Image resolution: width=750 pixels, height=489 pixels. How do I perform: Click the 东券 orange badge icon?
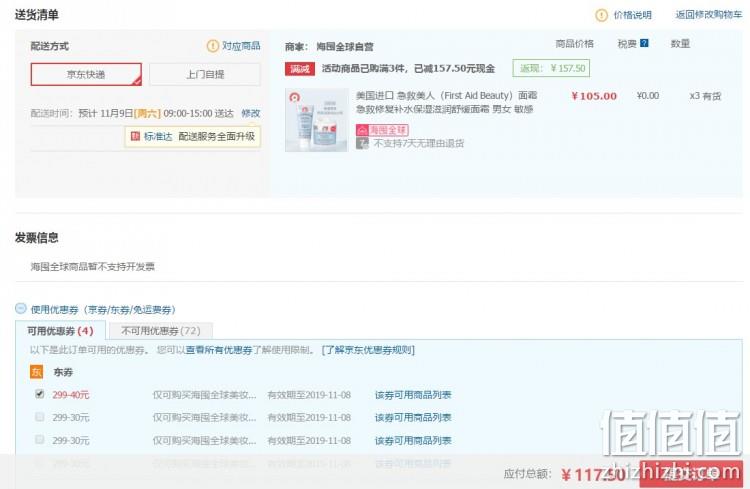coord(36,372)
